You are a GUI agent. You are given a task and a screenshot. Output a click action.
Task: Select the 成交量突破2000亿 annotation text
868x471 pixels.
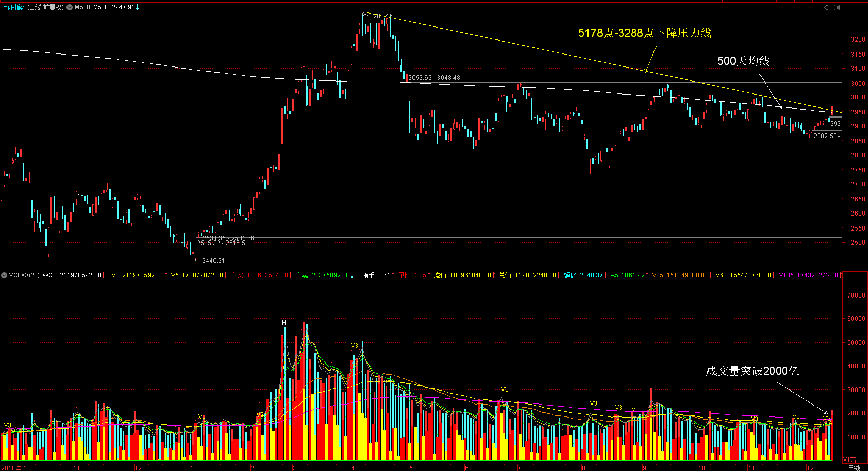[x=752, y=371]
